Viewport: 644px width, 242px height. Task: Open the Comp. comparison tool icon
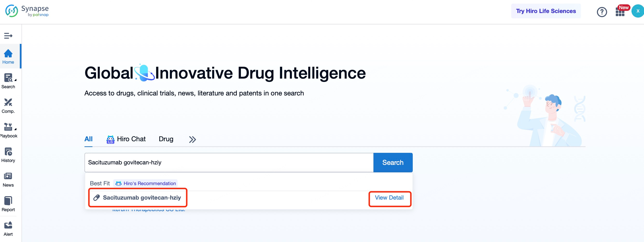point(8,105)
